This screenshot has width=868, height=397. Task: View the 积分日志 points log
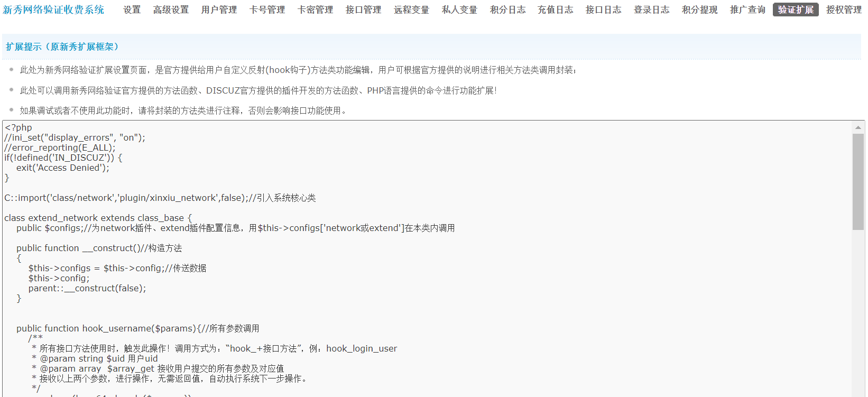pyautogui.click(x=507, y=10)
